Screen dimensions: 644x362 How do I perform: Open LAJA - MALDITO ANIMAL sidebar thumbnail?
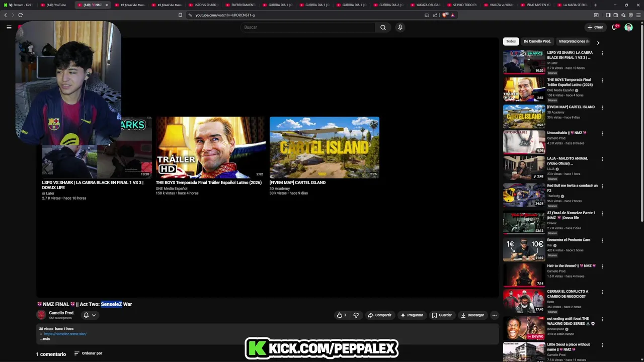pos(524,168)
